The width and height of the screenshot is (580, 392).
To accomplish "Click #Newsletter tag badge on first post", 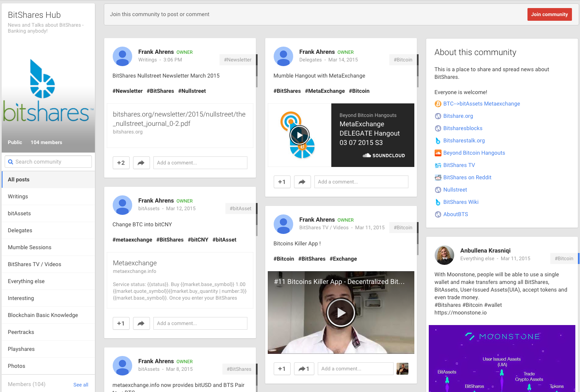I will [238, 60].
